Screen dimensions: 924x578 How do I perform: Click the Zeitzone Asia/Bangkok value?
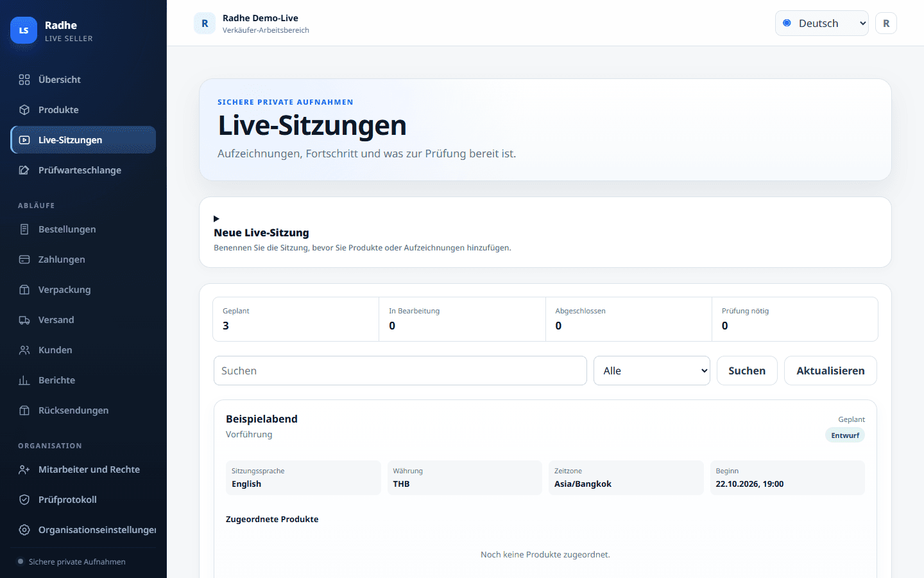point(583,484)
